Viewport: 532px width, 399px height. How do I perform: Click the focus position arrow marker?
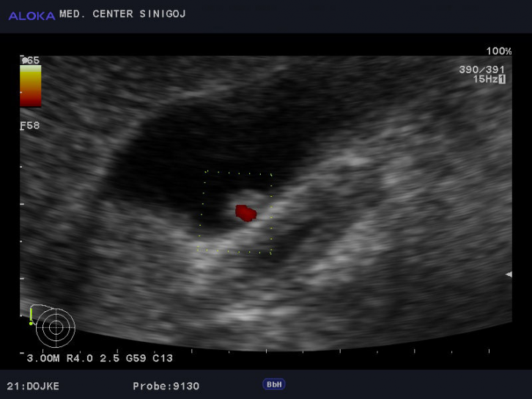[x=509, y=275]
